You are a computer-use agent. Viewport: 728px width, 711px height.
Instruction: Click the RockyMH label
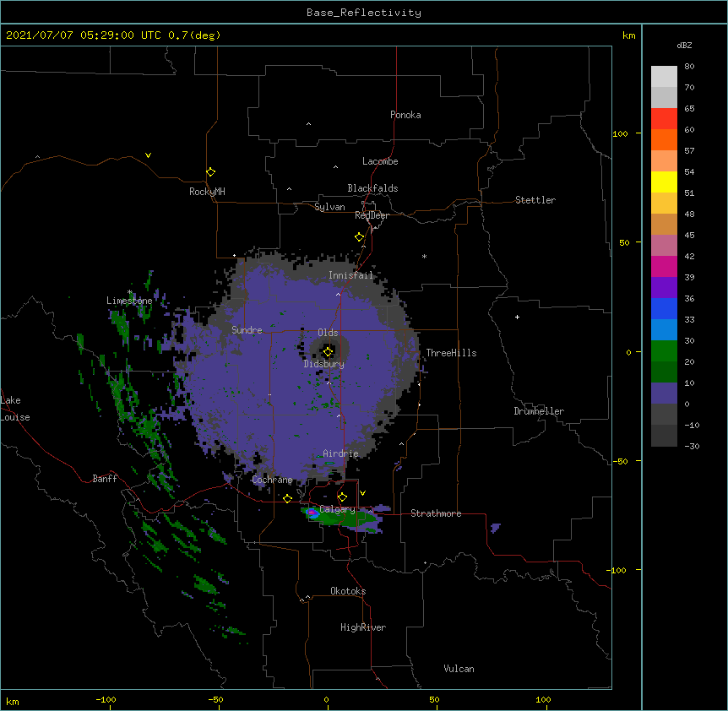207,192
